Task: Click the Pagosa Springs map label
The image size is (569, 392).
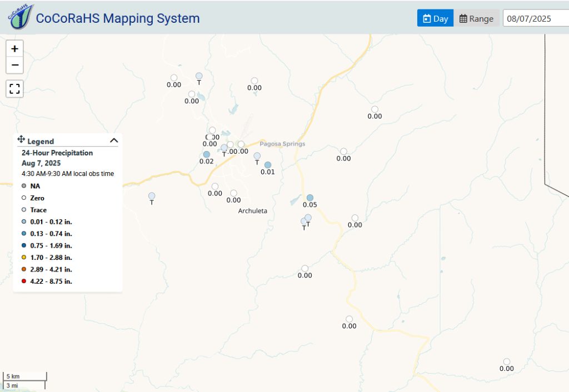Action: click(282, 144)
